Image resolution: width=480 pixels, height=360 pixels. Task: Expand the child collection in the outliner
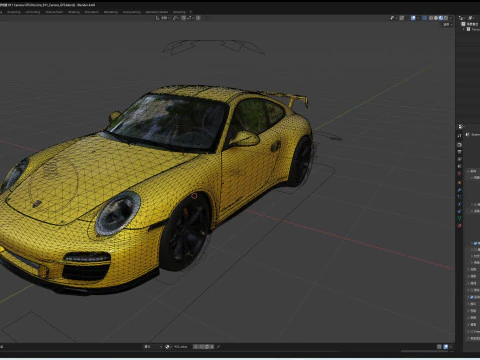coord(464,29)
